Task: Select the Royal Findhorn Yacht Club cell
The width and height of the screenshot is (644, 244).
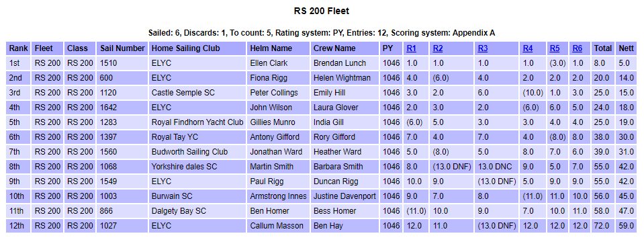Action: [x=197, y=122]
